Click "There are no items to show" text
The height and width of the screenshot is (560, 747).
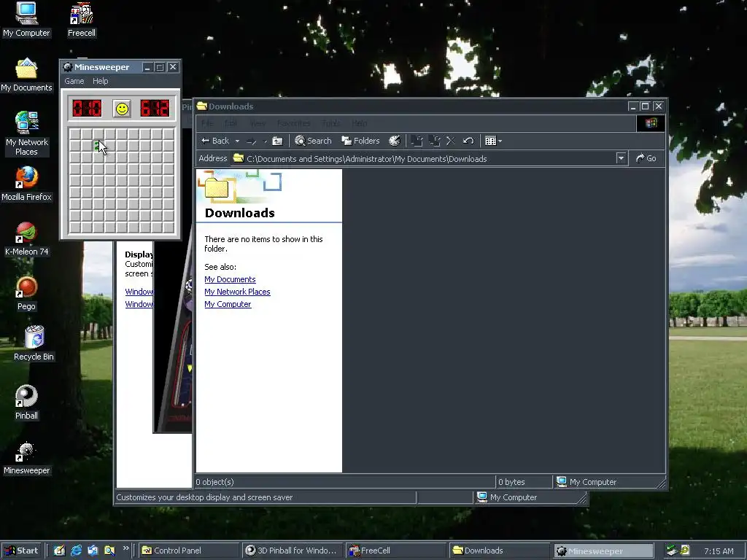pos(263,244)
